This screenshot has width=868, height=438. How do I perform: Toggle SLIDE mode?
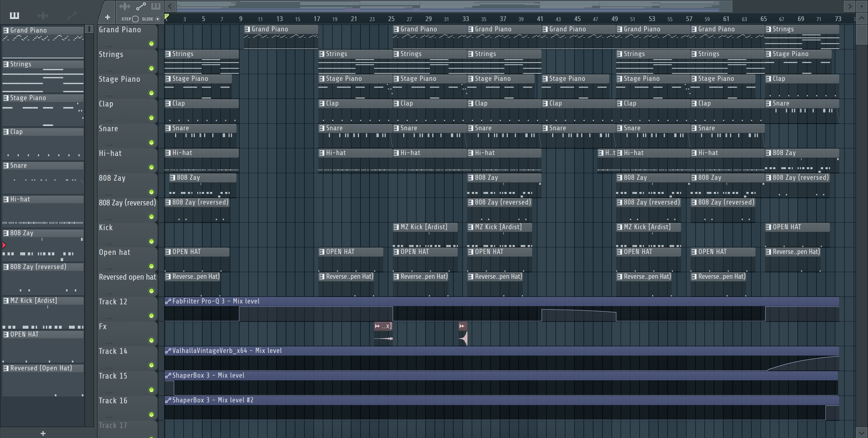[157, 19]
